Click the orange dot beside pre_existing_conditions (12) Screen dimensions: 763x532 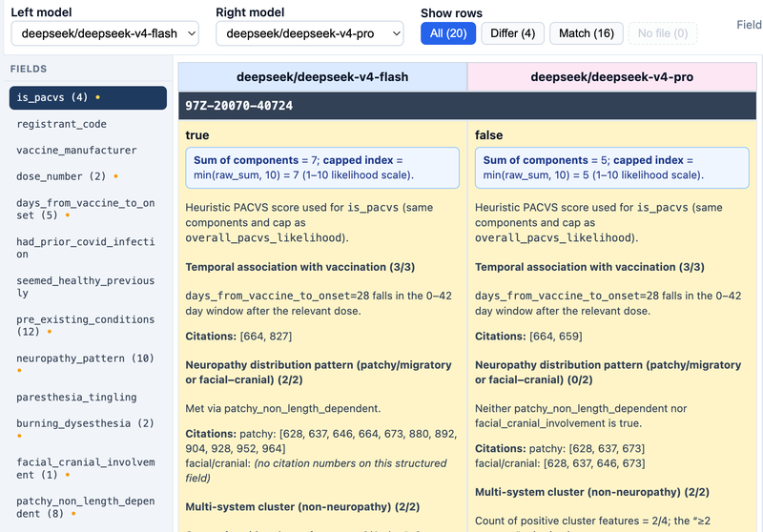[x=50, y=332]
